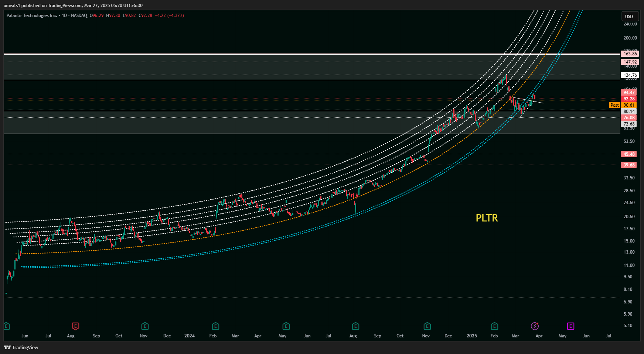
Task: Click the low value L90.82 in legend
Action: coord(129,16)
